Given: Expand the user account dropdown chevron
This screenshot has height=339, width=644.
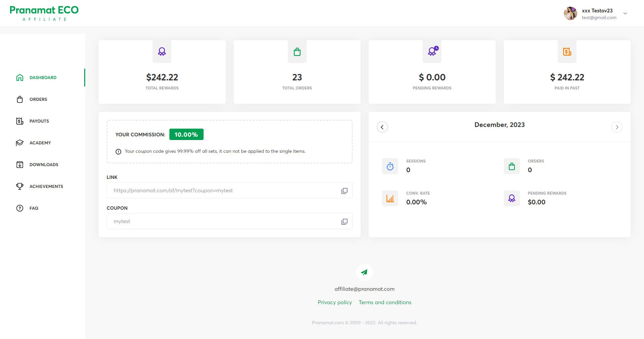Looking at the screenshot, I should tap(625, 13).
